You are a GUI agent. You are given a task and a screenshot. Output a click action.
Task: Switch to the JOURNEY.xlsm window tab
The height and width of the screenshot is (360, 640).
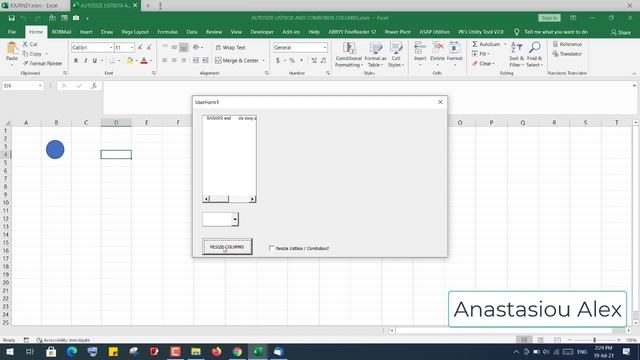point(34,6)
